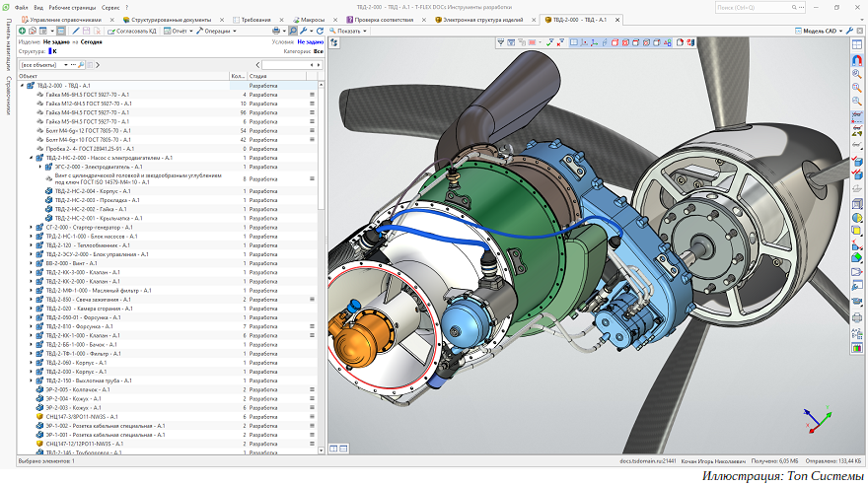Expand the СГ-2-000 Стартер-генератор tree node

click(32, 228)
